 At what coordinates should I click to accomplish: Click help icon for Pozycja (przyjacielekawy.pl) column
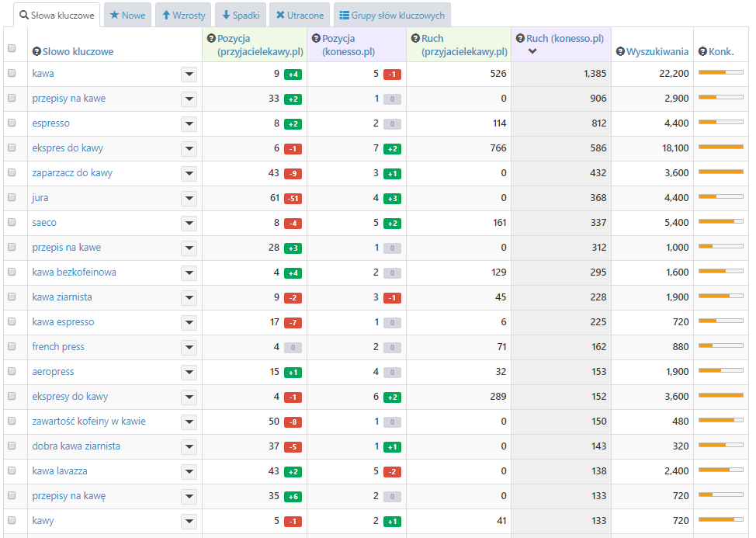tap(211, 38)
